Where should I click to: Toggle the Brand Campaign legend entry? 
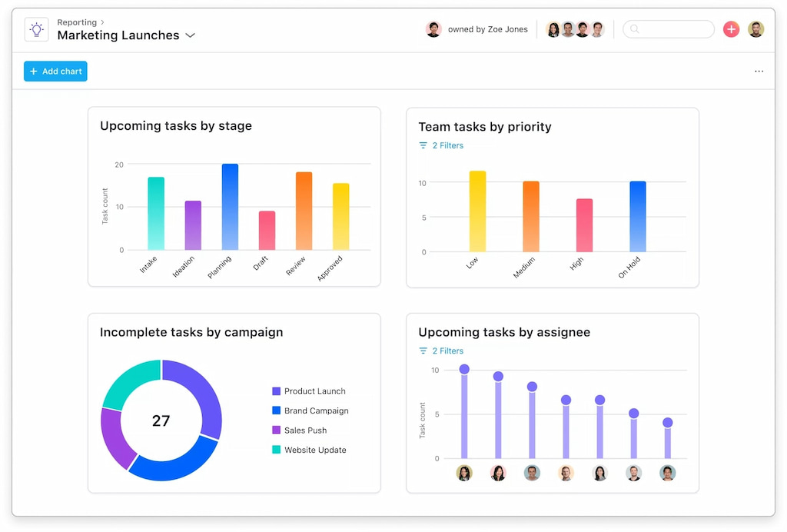pyautogui.click(x=310, y=411)
